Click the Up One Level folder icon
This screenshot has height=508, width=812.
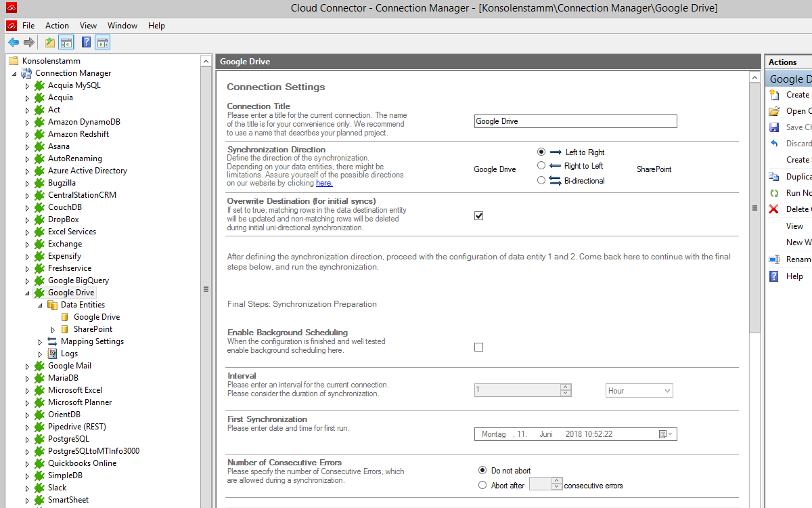(x=50, y=43)
